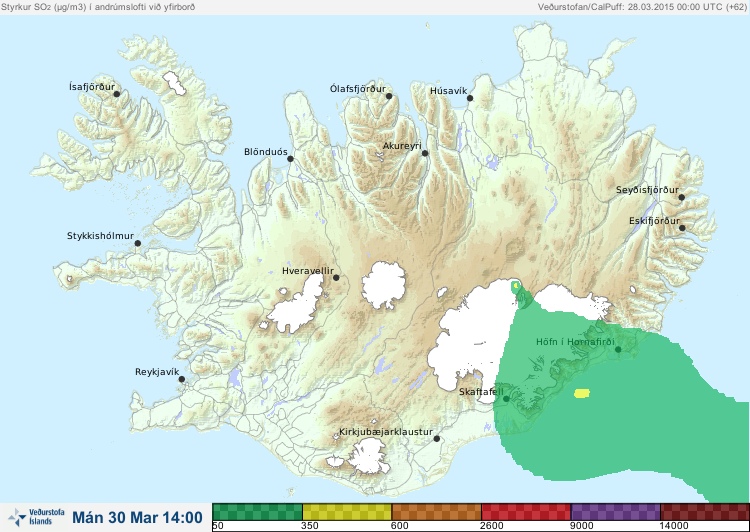The image size is (750, 532).
Task: Select the Ólafsfjörður station dot
Action: 389,96
